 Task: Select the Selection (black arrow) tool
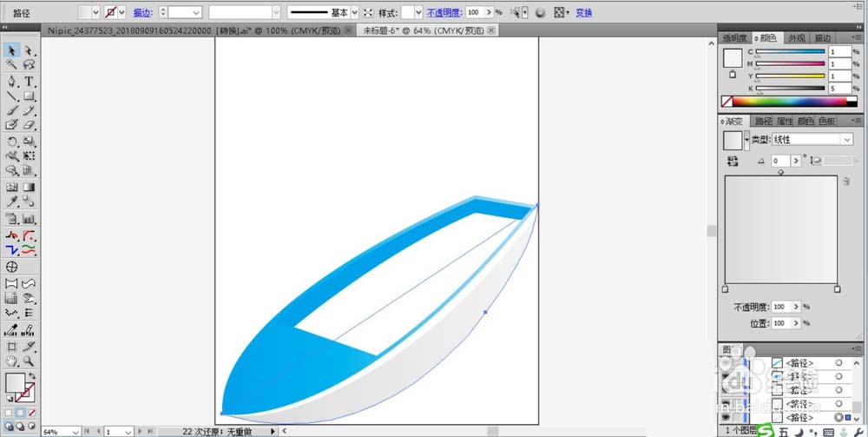[11, 50]
